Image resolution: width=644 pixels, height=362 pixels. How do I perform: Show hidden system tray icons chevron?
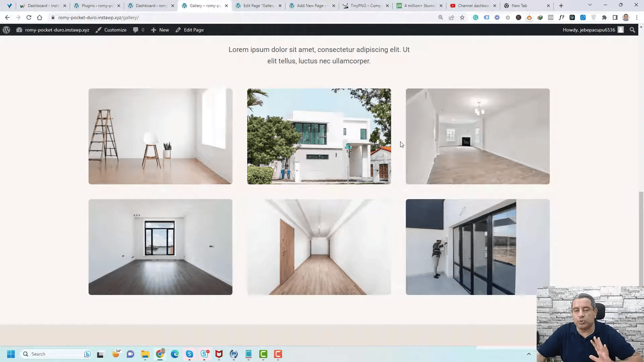click(x=529, y=354)
